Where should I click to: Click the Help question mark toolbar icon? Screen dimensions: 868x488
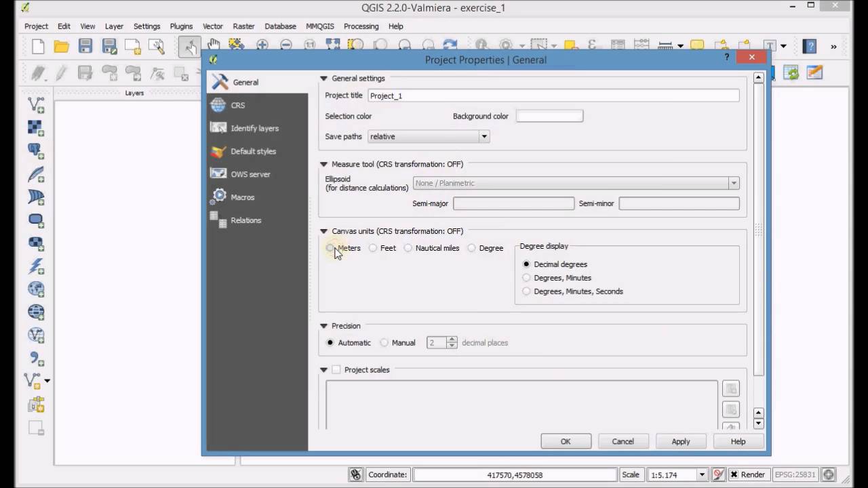810,46
